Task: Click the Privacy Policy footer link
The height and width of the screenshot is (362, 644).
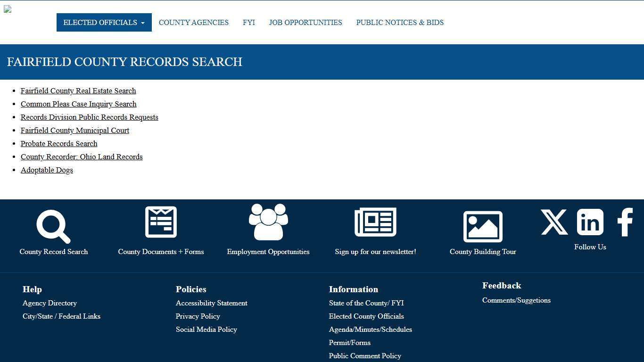Action: click(x=198, y=316)
